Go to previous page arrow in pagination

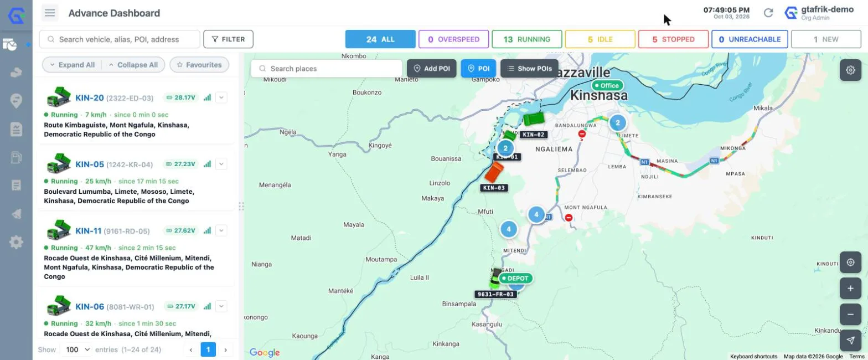(191, 349)
